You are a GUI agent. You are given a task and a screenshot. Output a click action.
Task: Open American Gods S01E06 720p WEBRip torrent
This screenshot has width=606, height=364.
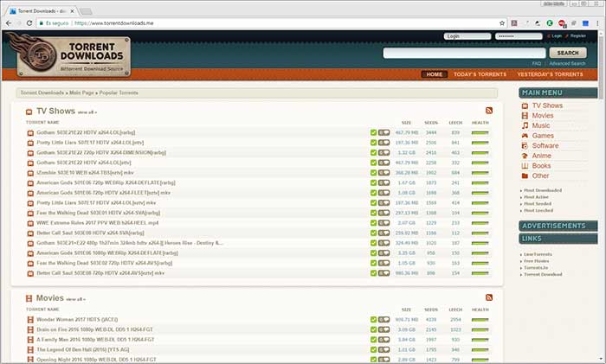[x=106, y=182]
